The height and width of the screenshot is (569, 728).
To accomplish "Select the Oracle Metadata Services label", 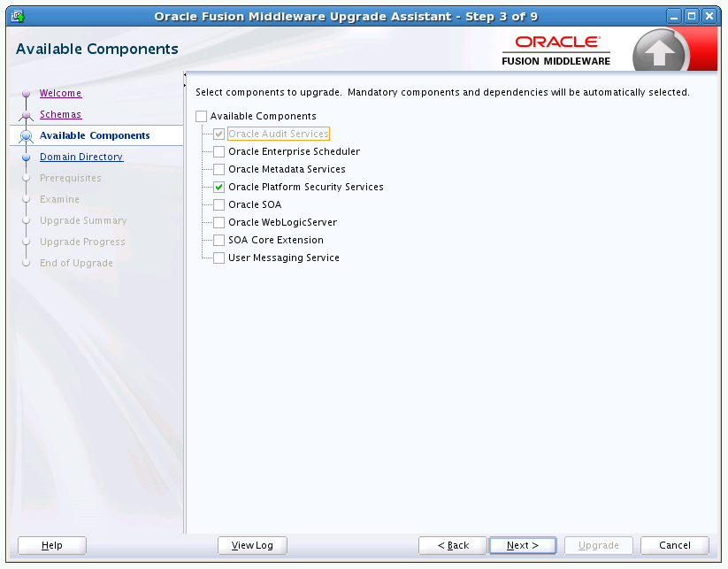I will [287, 170].
